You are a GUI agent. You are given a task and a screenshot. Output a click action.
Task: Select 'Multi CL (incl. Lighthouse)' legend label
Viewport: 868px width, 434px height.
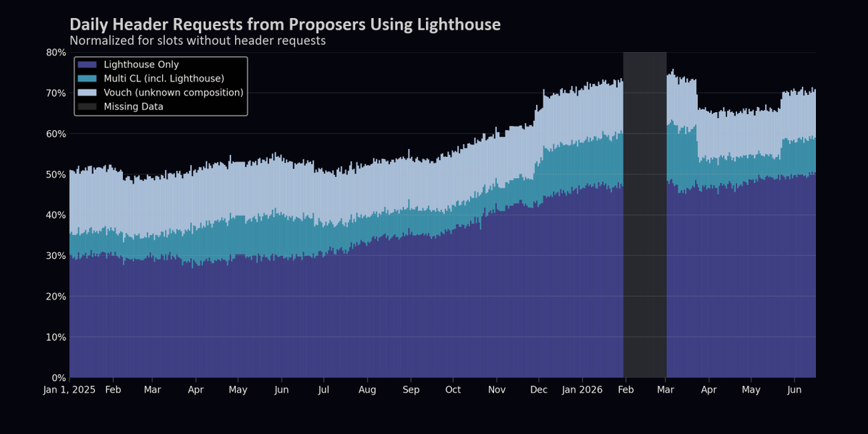(x=164, y=79)
